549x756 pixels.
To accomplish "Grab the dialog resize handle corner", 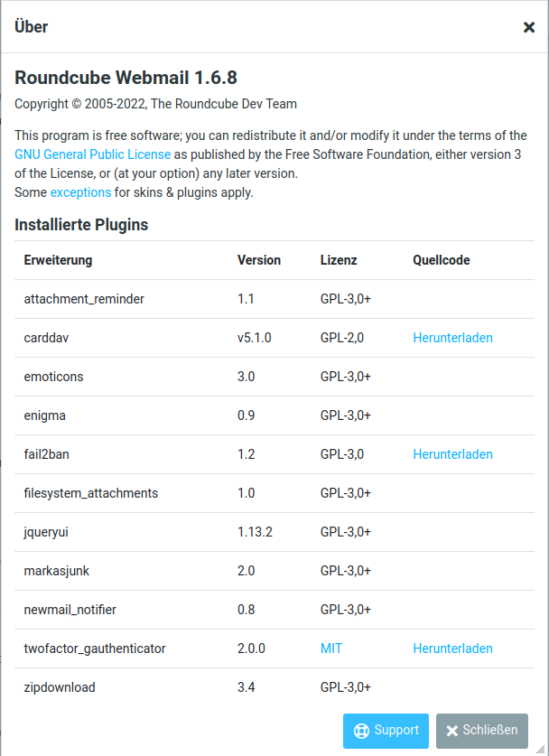I will tap(540, 748).
